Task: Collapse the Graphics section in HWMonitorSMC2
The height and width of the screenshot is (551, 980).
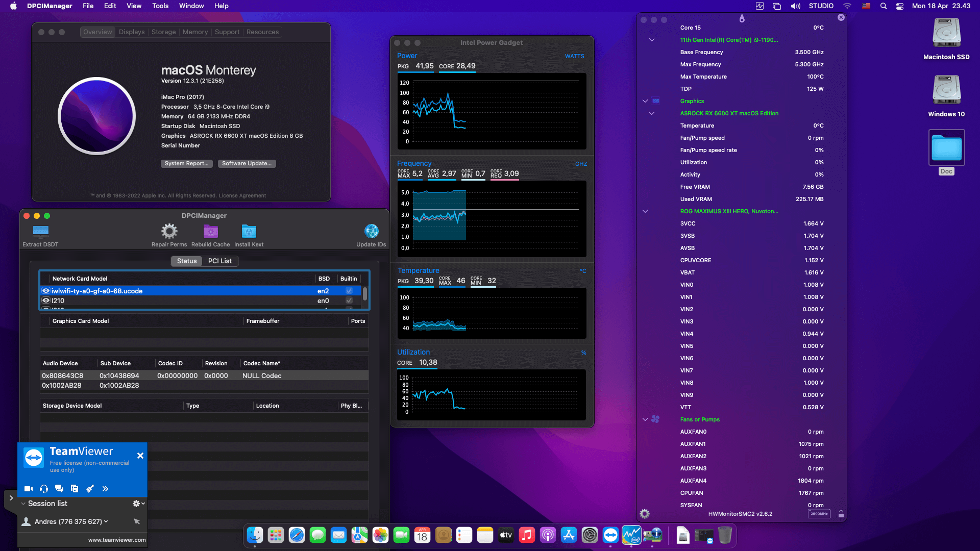Action: pos(645,101)
